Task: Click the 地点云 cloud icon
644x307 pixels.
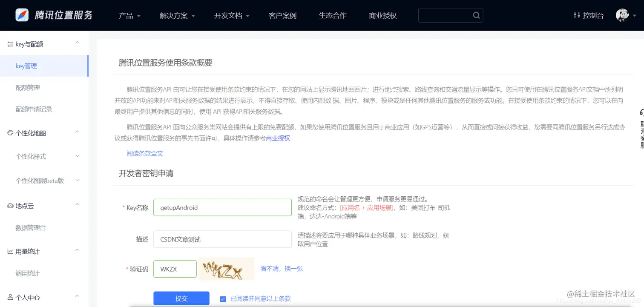Action: point(9,206)
